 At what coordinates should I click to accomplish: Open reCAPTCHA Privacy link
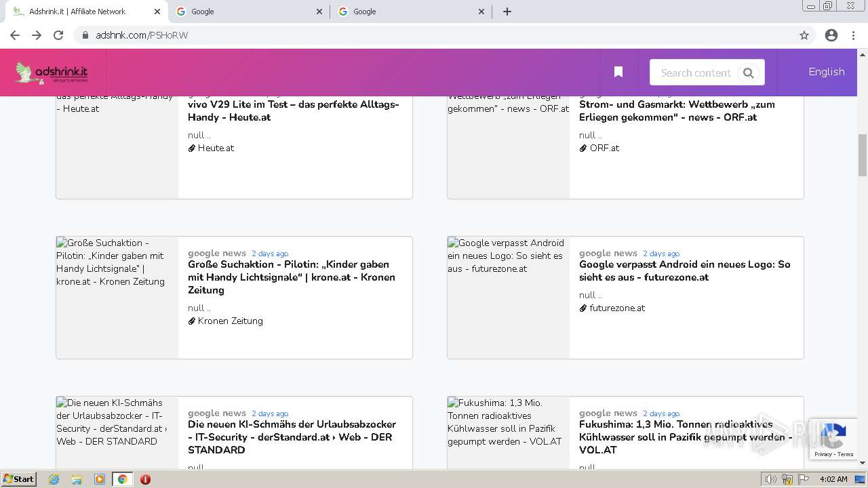[823, 454]
